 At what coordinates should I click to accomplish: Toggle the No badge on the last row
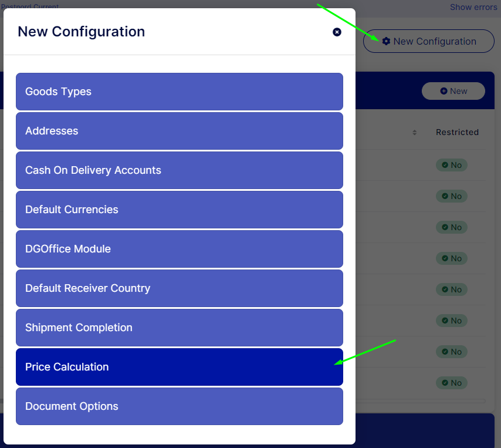[452, 382]
